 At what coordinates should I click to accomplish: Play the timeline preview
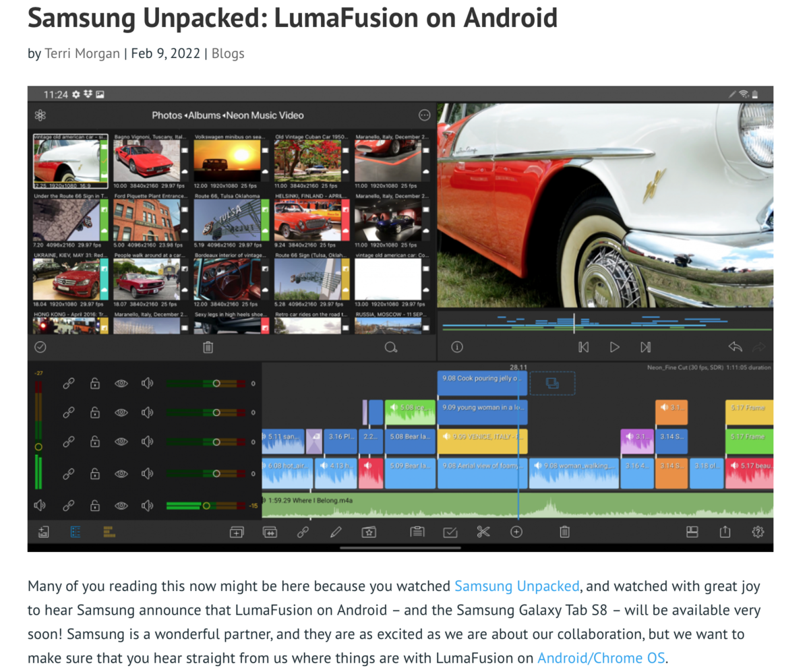pos(615,347)
